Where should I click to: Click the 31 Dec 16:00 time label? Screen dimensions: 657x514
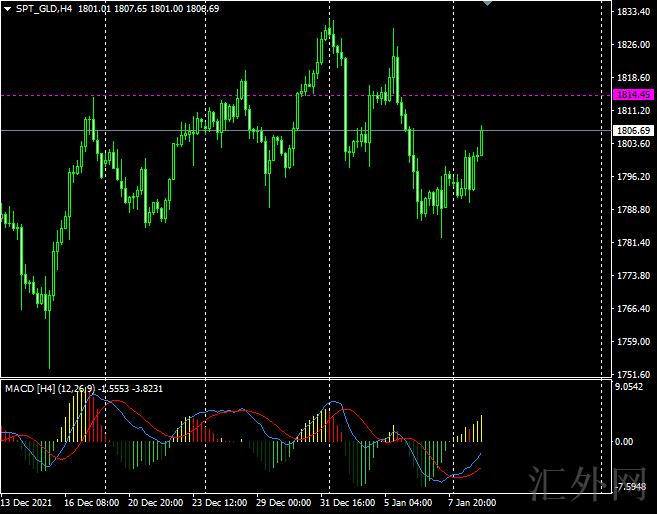pyautogui.click(x=348, y=503)
